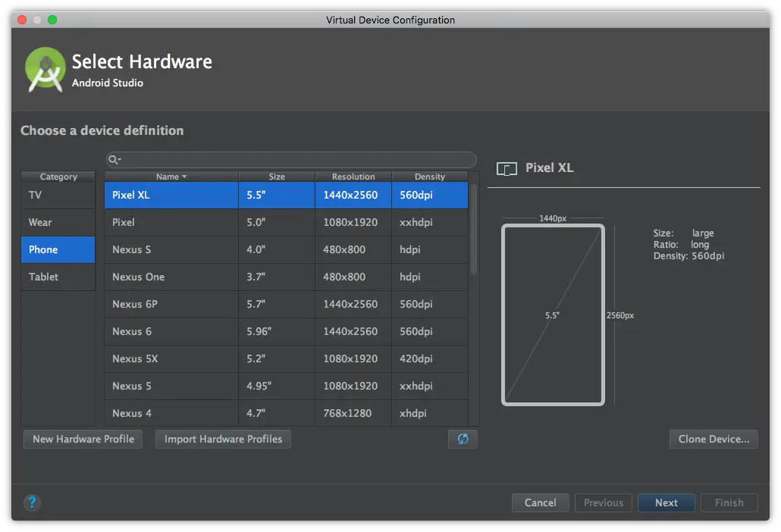Click the 4.95" size cell
The height and width of the screenshot is (532, 781).
pos(277,386)
